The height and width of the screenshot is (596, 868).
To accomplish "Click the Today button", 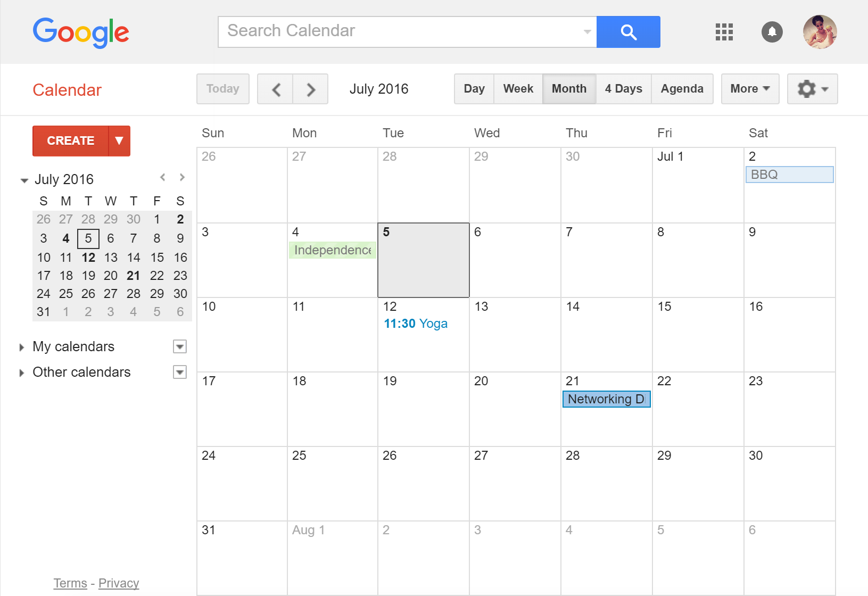I will point(222,89).
